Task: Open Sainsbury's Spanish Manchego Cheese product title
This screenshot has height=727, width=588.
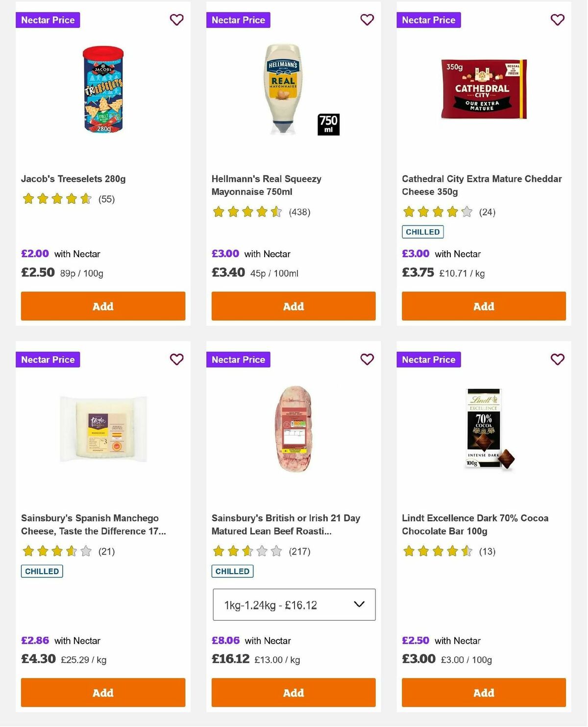Action: (90, 524)
